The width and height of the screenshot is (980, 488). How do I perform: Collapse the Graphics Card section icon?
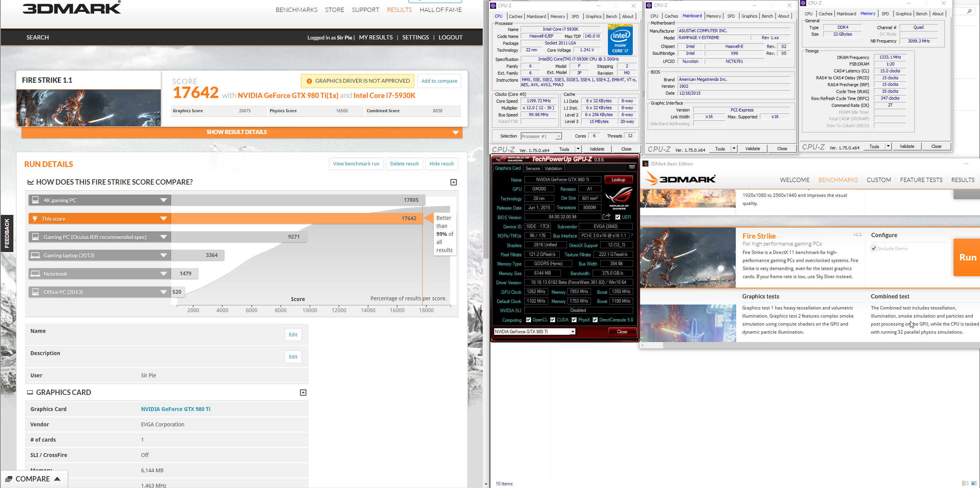click(303, 393)
